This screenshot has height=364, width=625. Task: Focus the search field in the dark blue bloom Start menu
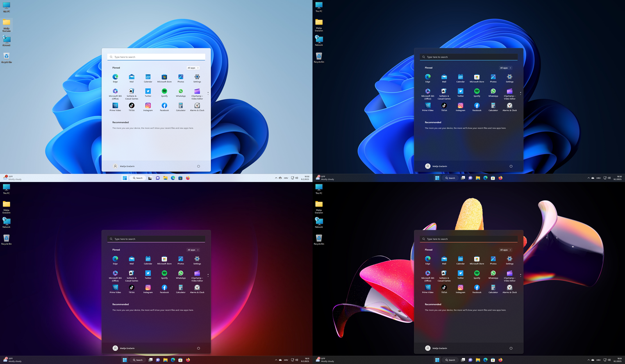click(469, 57)
